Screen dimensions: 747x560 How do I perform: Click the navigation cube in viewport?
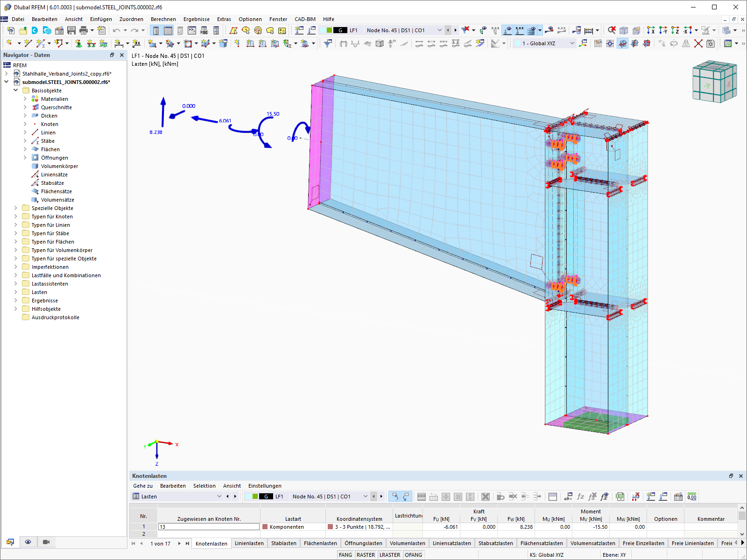click(x=714, y=81)
